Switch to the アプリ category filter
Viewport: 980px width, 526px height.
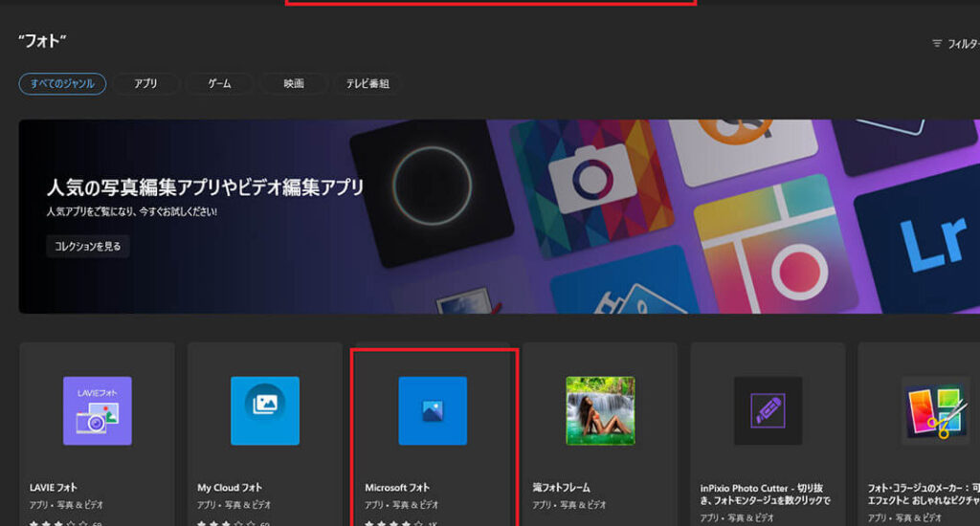pos(145,84)
